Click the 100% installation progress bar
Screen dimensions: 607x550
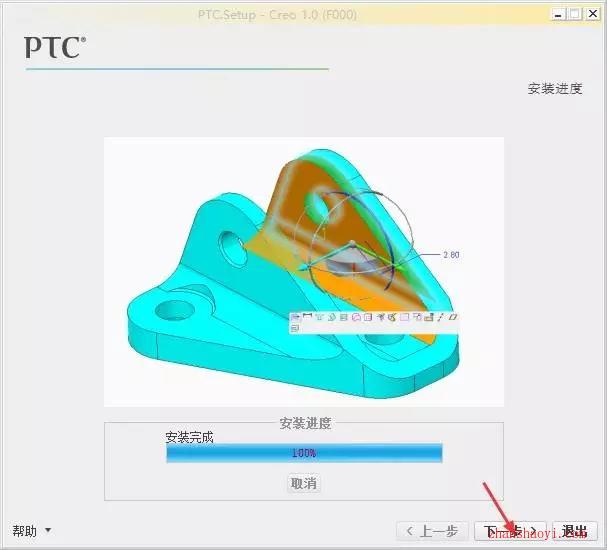[x=304, y=453]
